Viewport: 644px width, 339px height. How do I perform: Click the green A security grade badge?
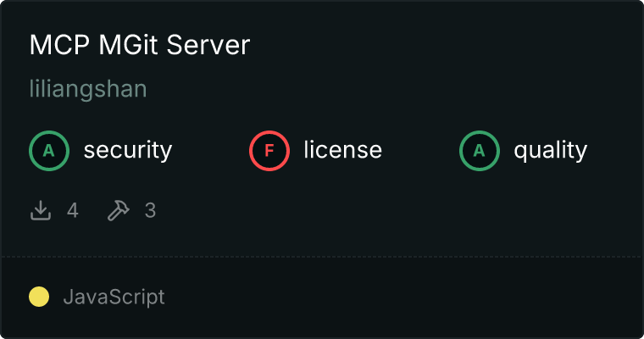click(x=49, y=151)
